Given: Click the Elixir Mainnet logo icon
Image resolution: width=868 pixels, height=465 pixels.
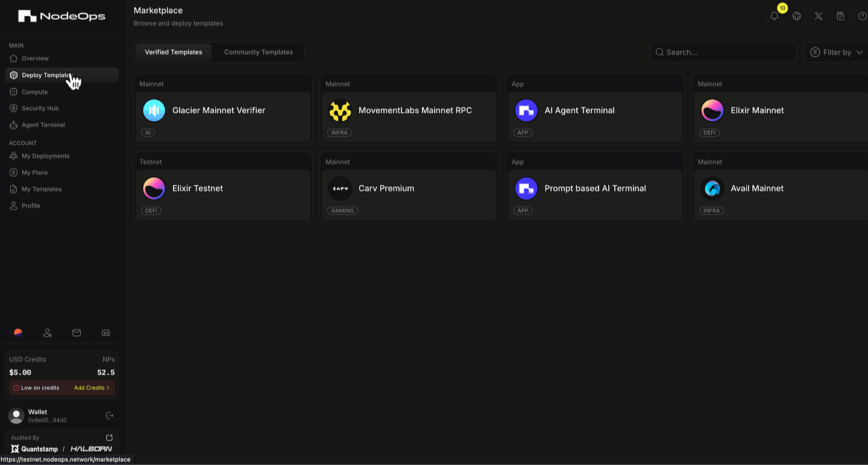Looking at the screenshot, I should [712, 110].
